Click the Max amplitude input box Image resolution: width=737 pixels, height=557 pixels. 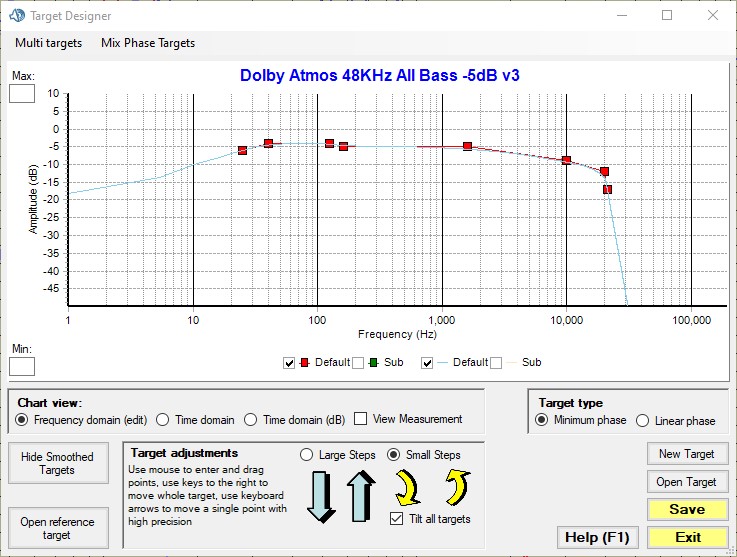pos(22,94)
